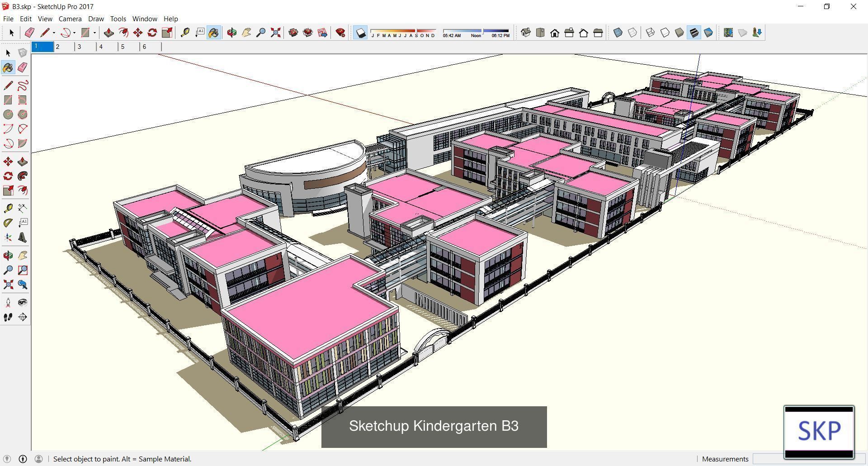Select the Freehand tool in left panel
Screen dimensions: 868x466
(23, 86)
